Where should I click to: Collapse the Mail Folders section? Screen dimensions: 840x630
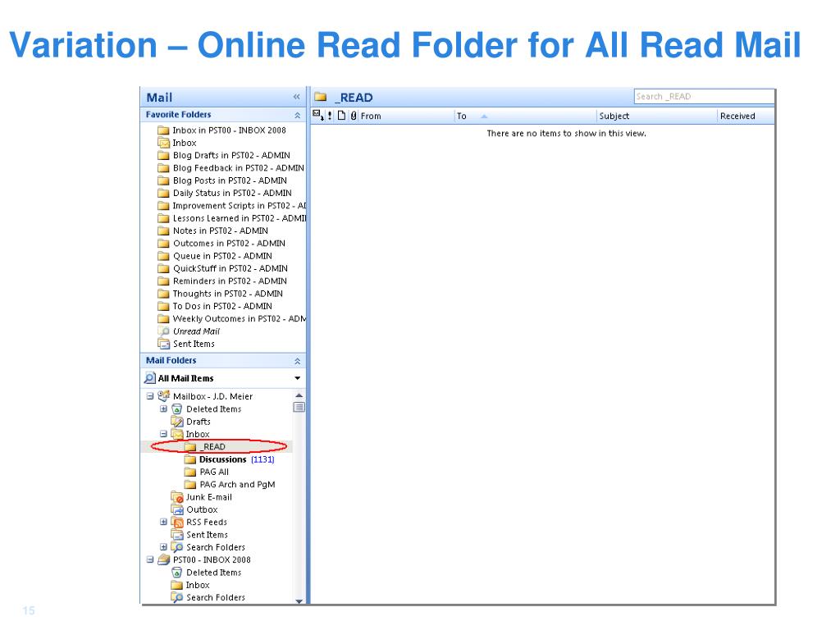coord(297,361)
